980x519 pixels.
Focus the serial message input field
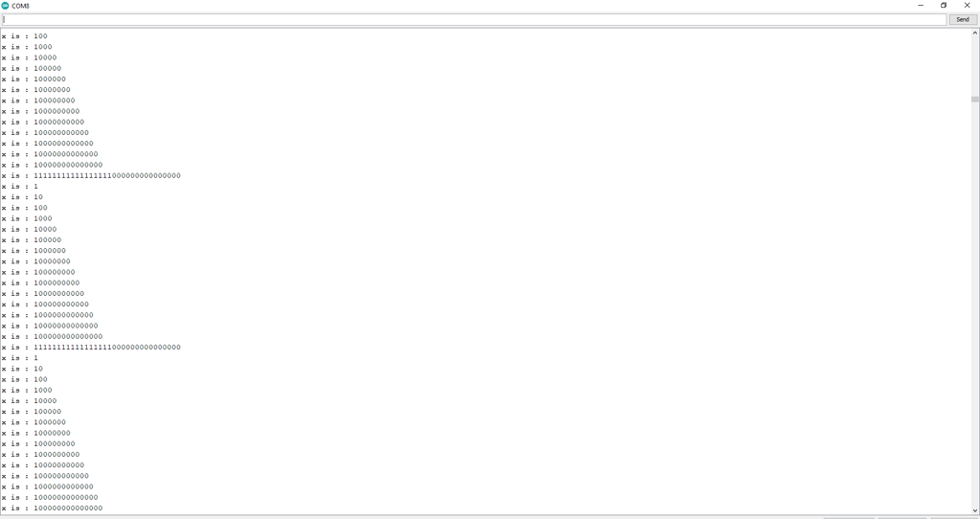pyautogui.click(x=475, y=19)
